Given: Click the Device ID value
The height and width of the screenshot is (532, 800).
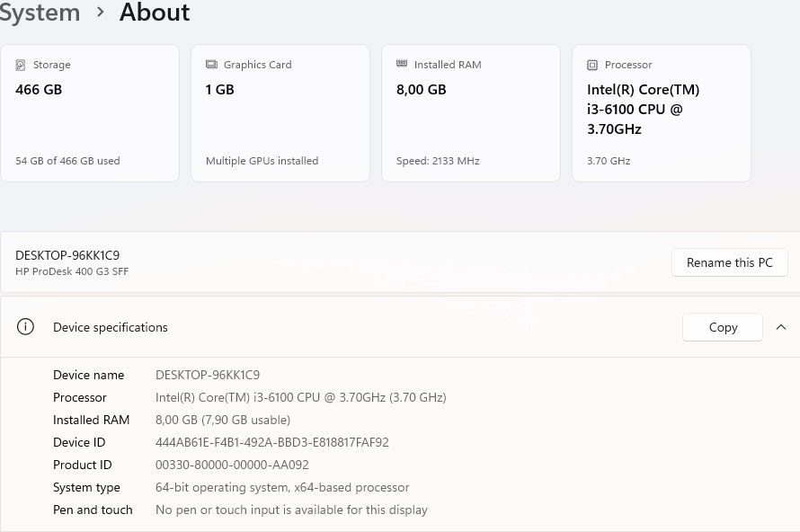Looking at the screenshot, I should [271, 442].
